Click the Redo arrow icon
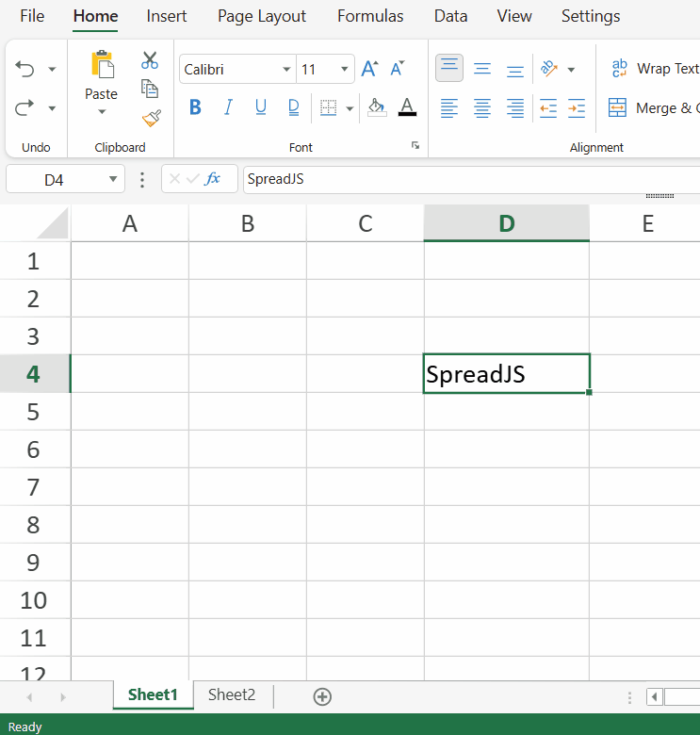The height and width of the screenshot is (735, 700). (x=24, y=108)
